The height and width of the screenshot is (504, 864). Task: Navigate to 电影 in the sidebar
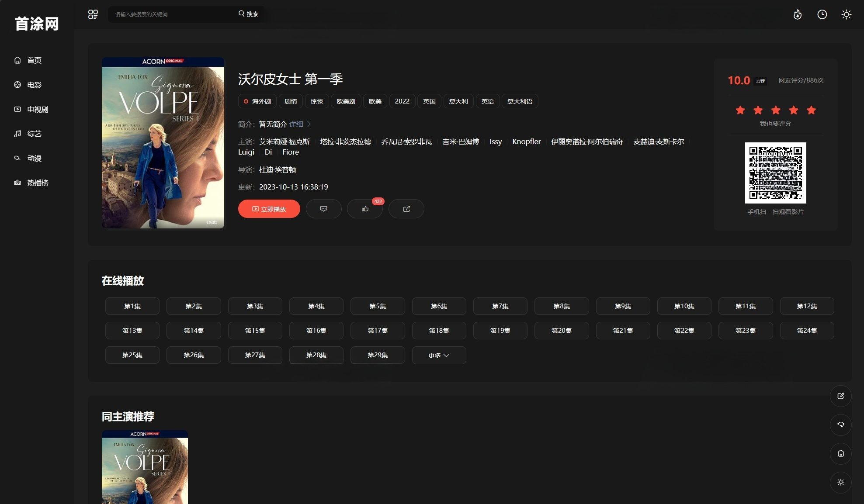pyautogui.click(x=34, y=85)
